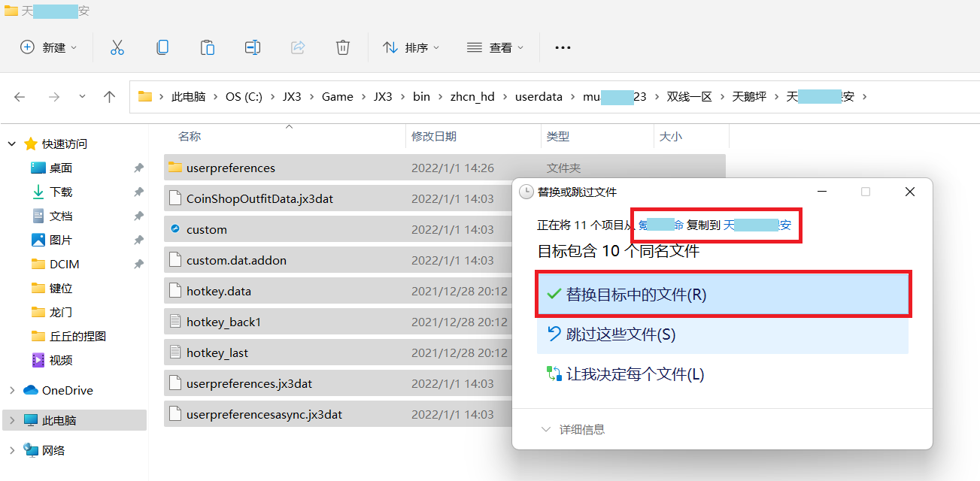980x481 pixels.
Task: Click the Copy icon in toolbar
Action: point(162,47)
